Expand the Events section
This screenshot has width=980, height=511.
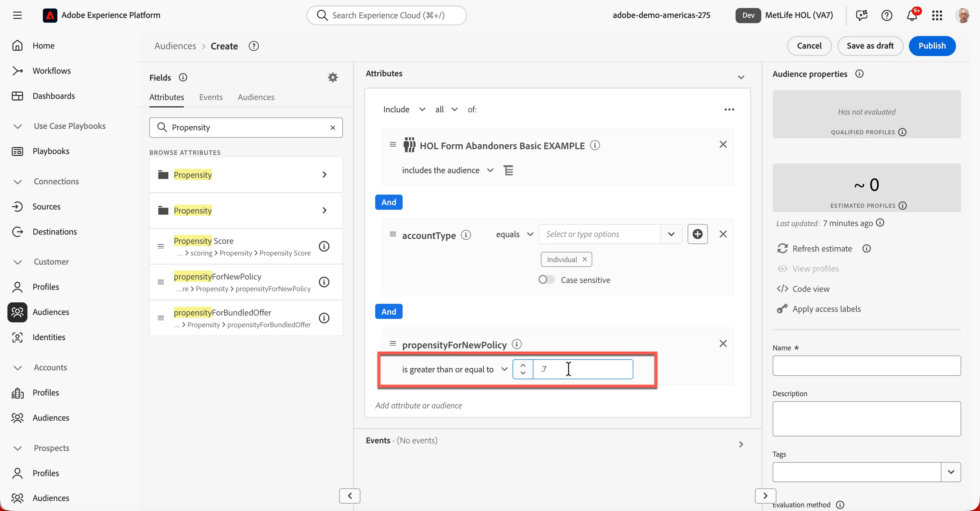[741, 444]
